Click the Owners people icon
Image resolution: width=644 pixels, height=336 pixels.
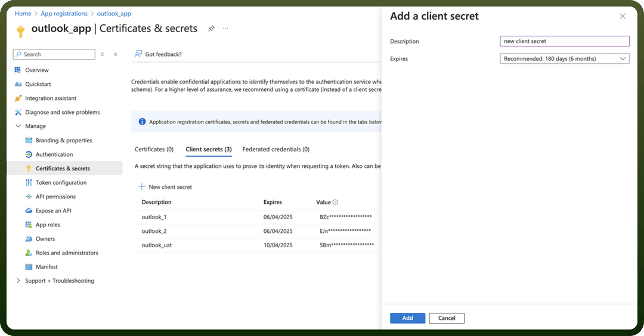(x=29, y=239)
